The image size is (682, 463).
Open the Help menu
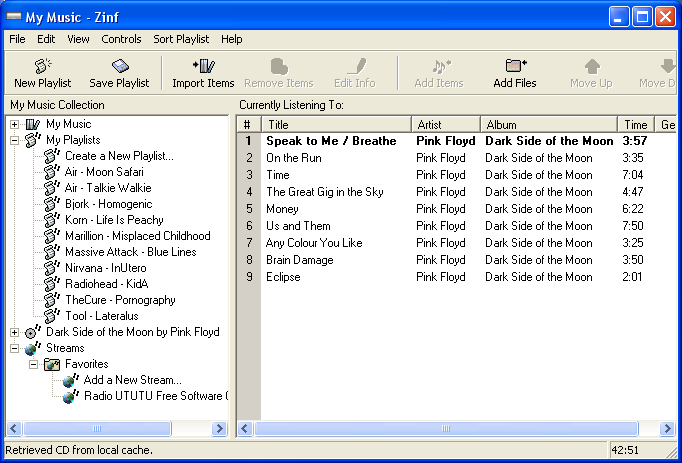coord(231,39)
